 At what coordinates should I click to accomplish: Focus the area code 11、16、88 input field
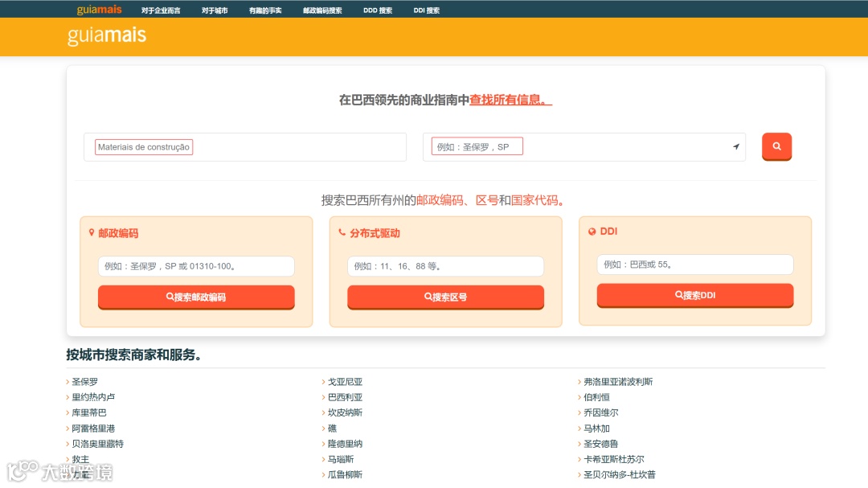pyautogui.click(x=445, y=266)
